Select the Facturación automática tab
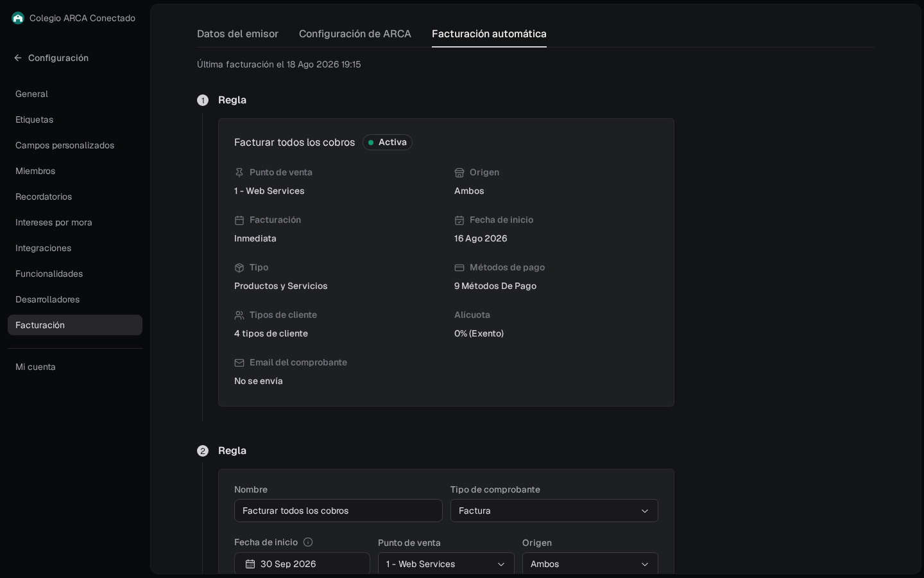The width and height of the screenshot is (924, 578). tap(489, 33)
